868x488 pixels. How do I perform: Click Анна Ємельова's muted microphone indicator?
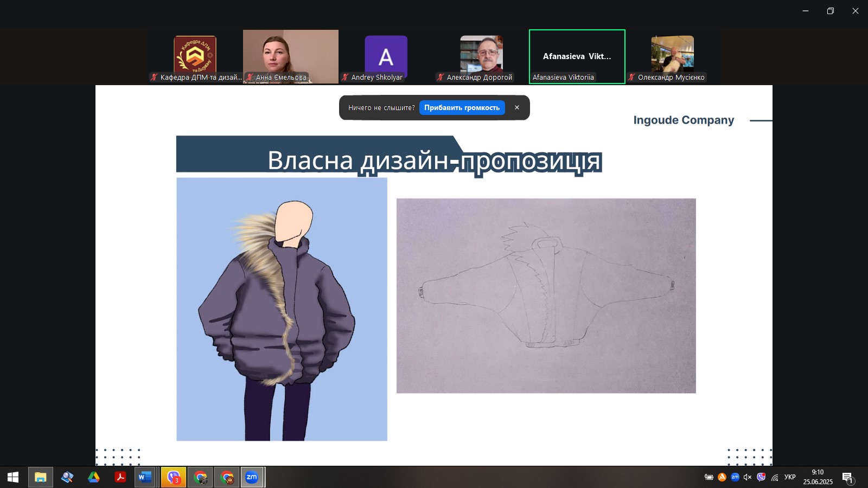[x=249, y=78]
